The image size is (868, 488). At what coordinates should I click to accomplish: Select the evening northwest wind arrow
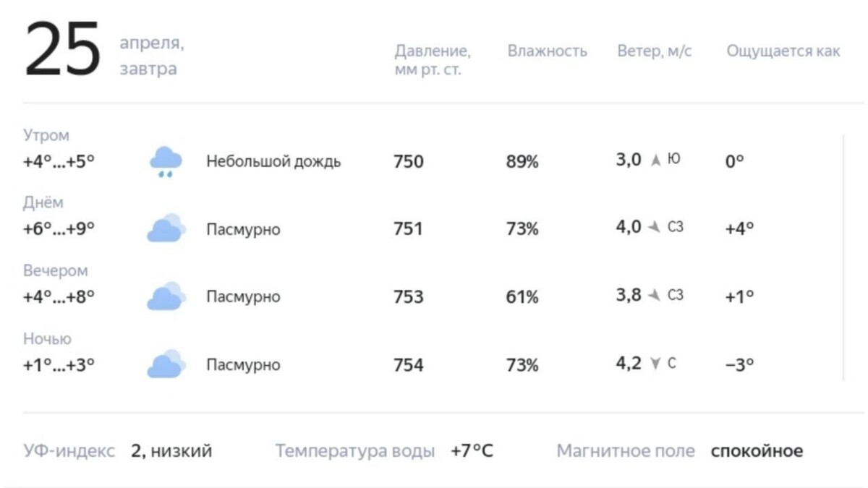click(653, 294)
